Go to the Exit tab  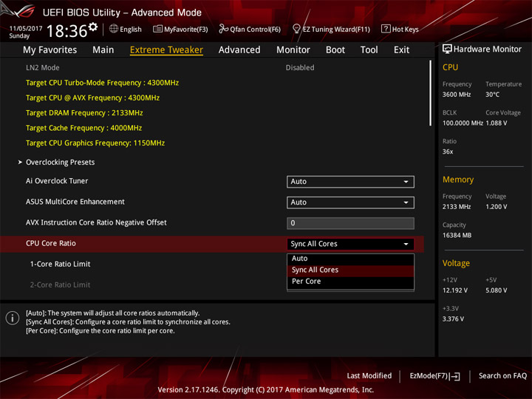click(x=401, y=50)
